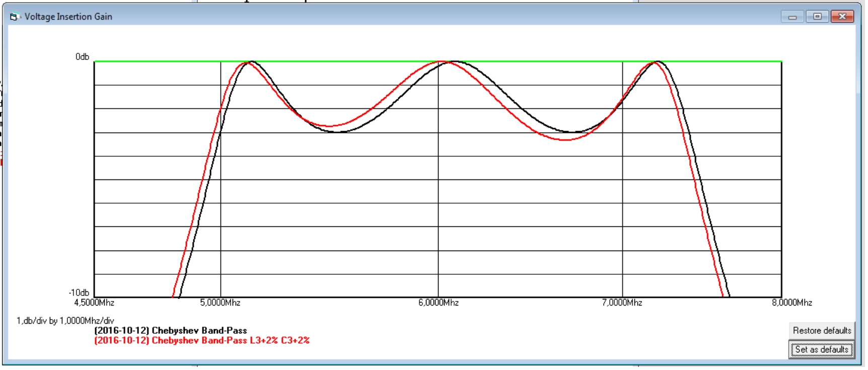
Task: Click the 8,0000Mhz frequency label
Action: (791, 303)
